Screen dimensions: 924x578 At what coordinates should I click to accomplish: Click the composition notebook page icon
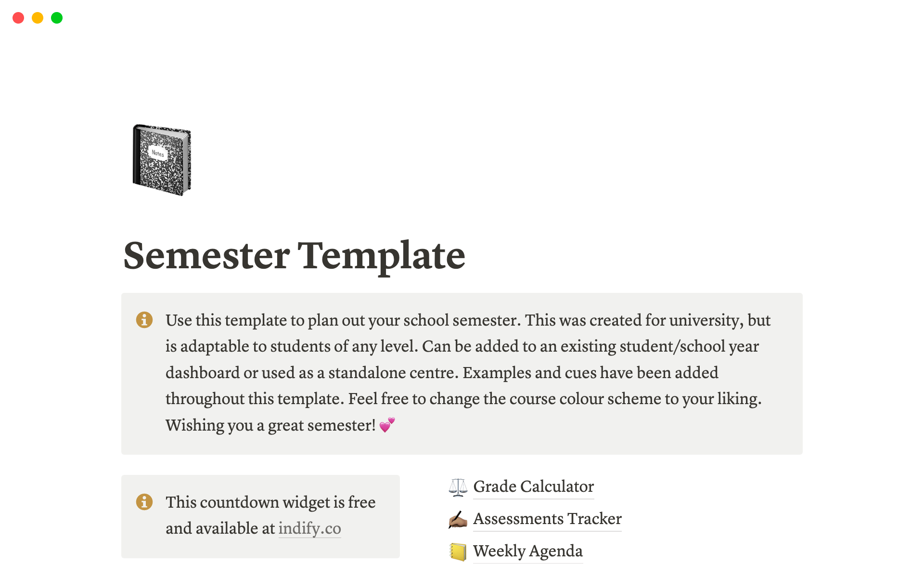click(162, 160)
